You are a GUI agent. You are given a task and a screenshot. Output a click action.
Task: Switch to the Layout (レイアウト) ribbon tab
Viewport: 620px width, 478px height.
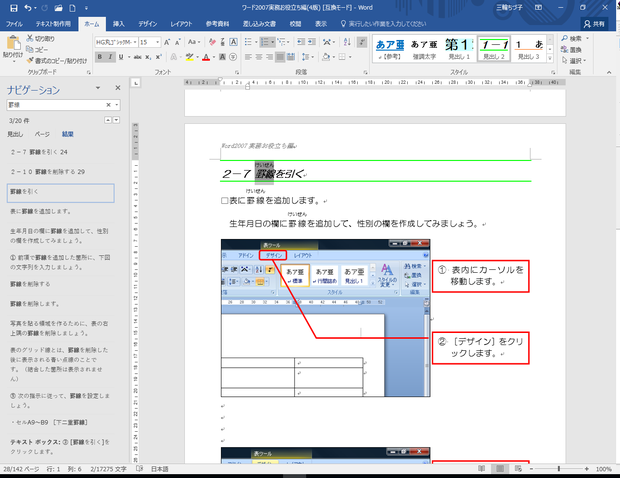181,24
